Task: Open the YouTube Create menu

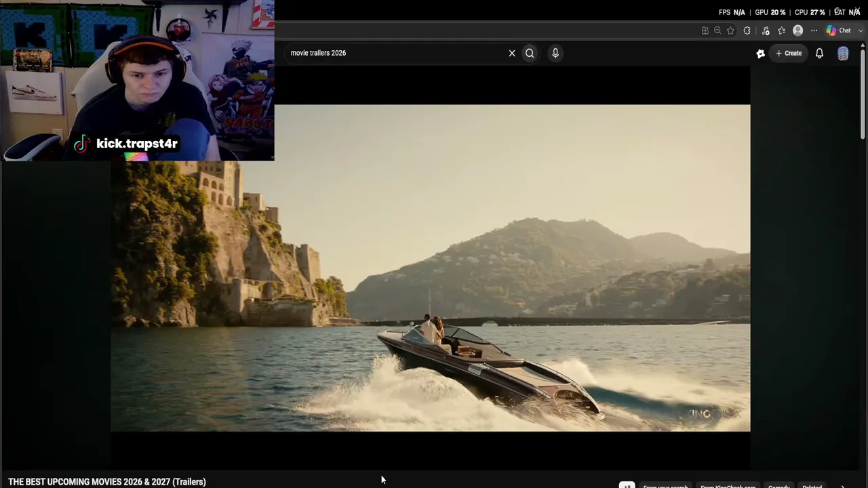Action: [x=789, y=53]
